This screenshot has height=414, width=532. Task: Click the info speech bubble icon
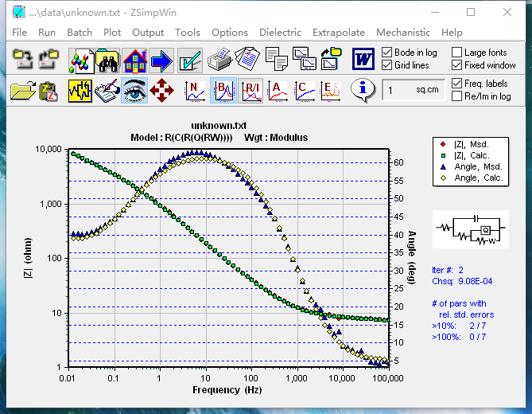(x=363, y=90)
